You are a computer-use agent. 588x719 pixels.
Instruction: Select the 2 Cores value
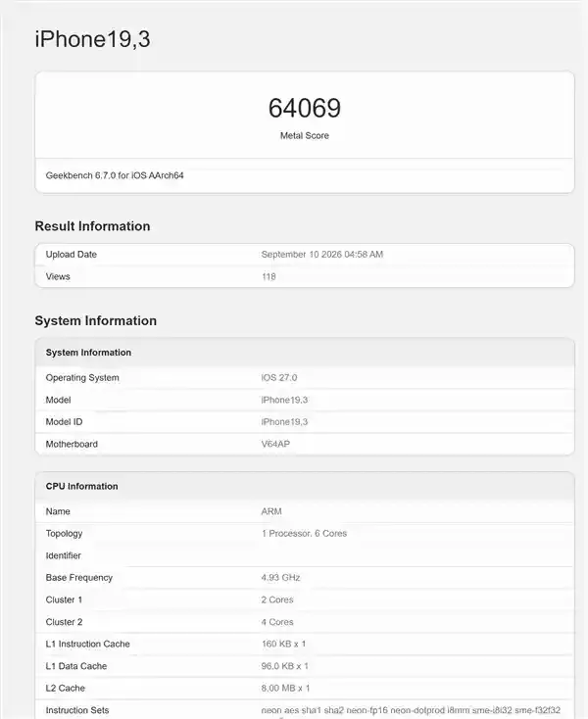coord(277,599)
